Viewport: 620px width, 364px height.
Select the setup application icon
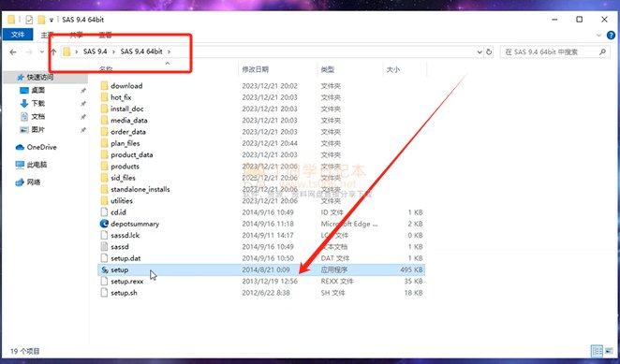point(104,269)
